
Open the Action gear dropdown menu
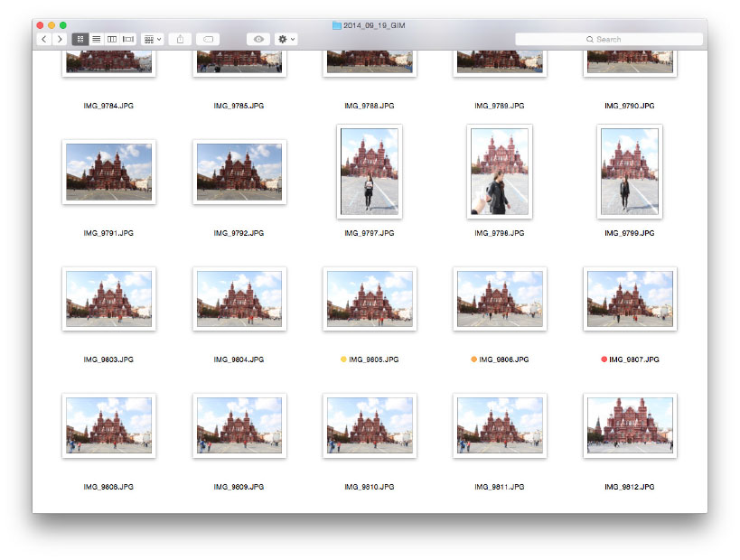(x=286, y=40)
